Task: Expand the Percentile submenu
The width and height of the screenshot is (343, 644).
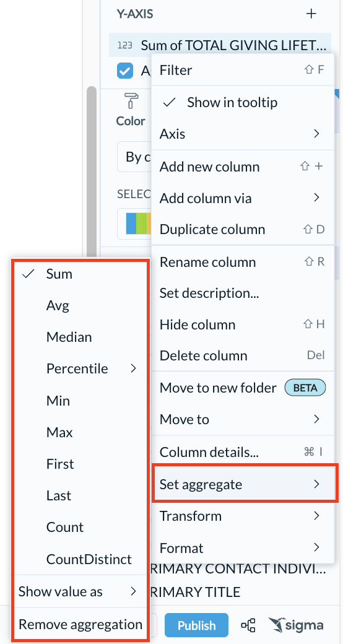Action: (80, 369)
